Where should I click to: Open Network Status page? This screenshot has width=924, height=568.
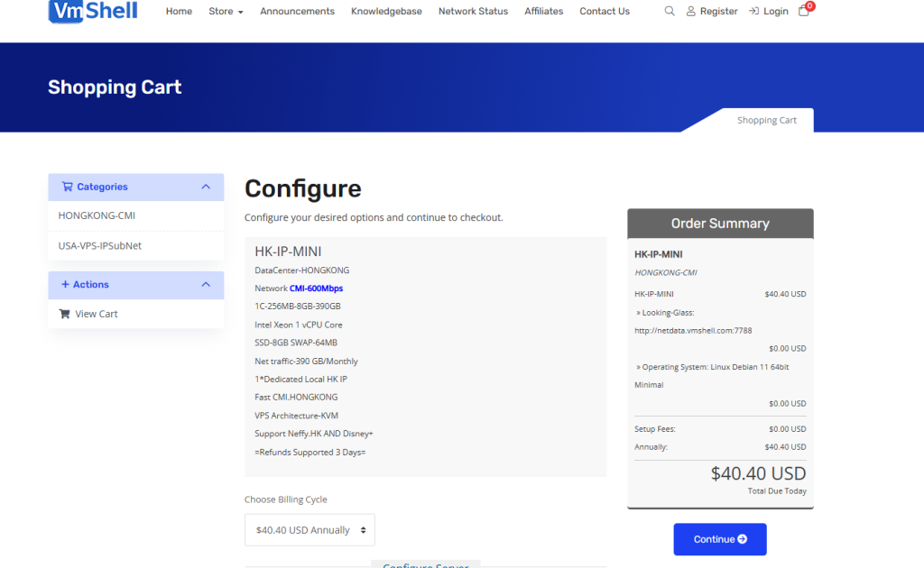point(473,12)
